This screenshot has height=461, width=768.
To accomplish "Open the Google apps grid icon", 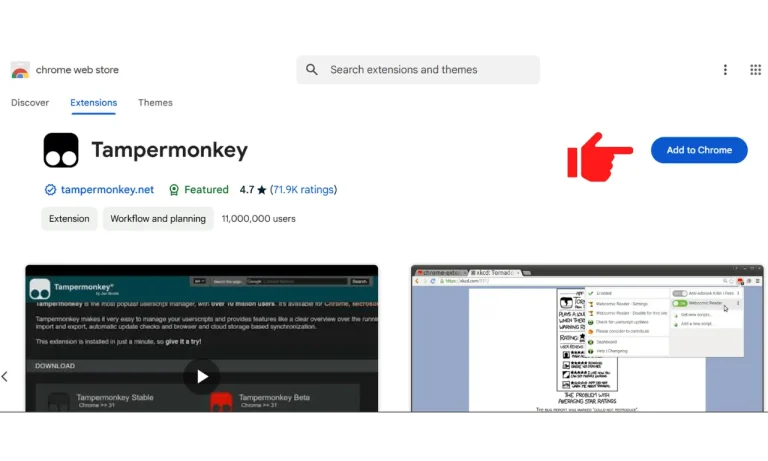I will [x=755, y=70].
